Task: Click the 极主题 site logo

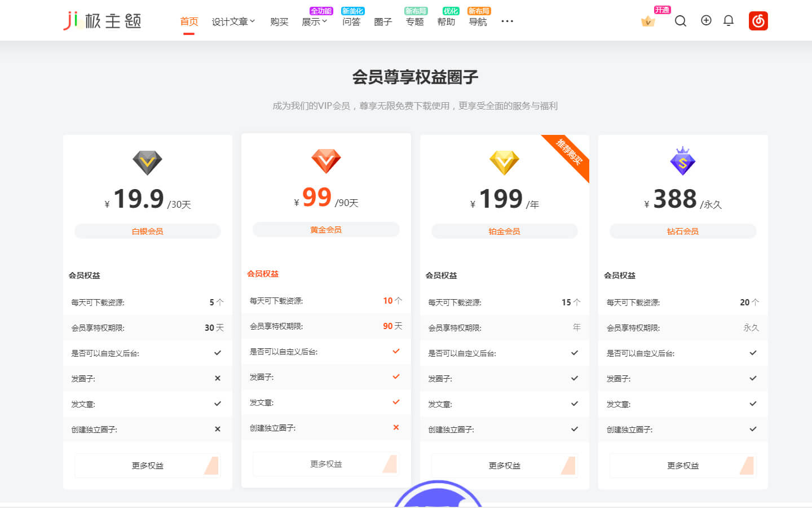Action: [102, 21]
